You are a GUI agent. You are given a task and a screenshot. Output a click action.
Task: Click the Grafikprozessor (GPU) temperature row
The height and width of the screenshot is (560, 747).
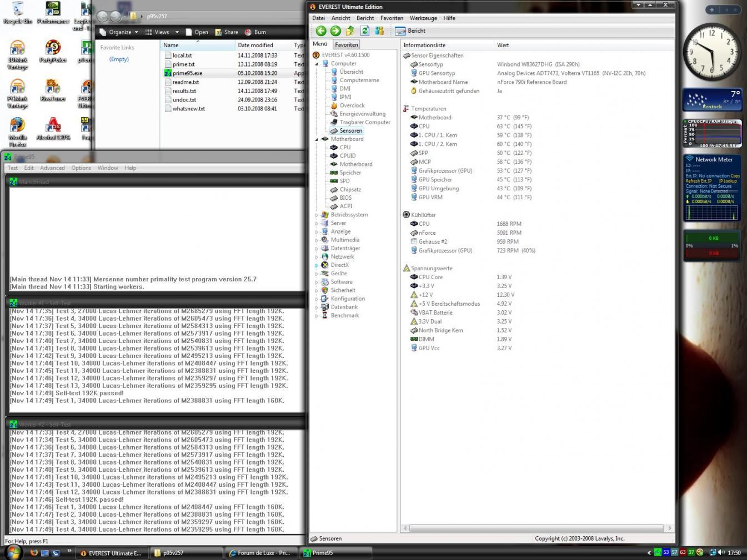pyautogui.click(x=470, y=171)
